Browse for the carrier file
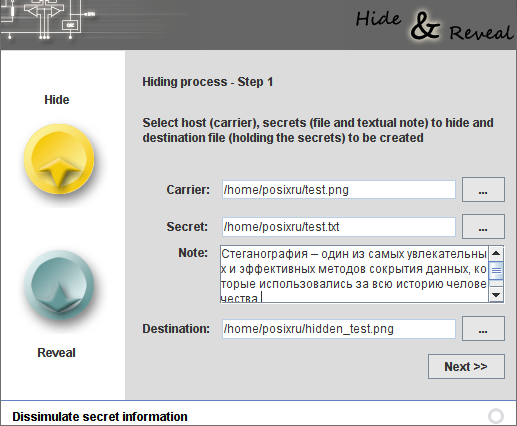This screenshot has height=426, width=517. click(x=483, y=190)
